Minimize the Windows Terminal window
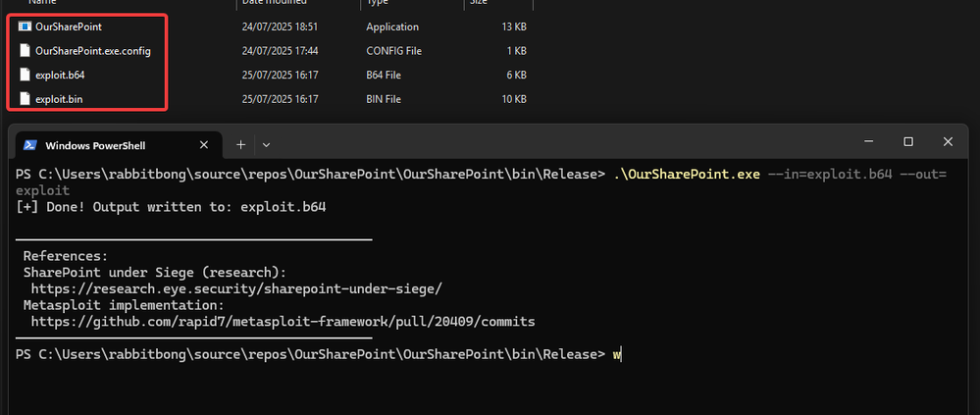The image size is (980, 415). pos(869,142)
